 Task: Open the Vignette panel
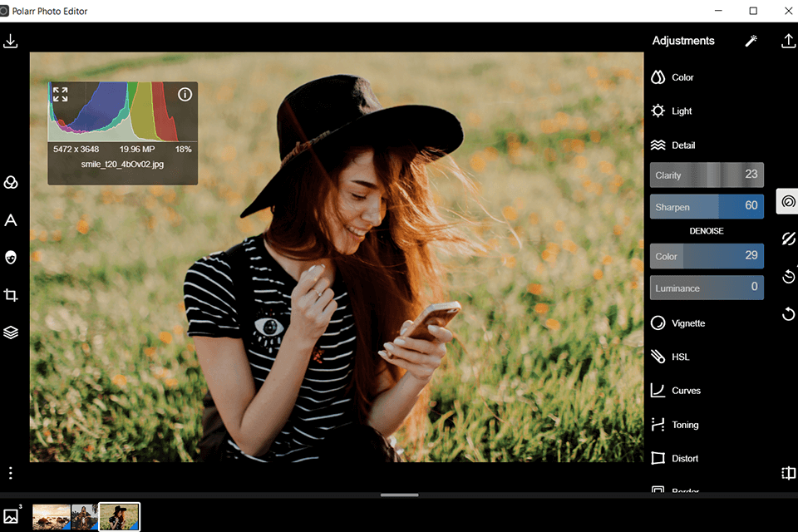pos(687,323)
